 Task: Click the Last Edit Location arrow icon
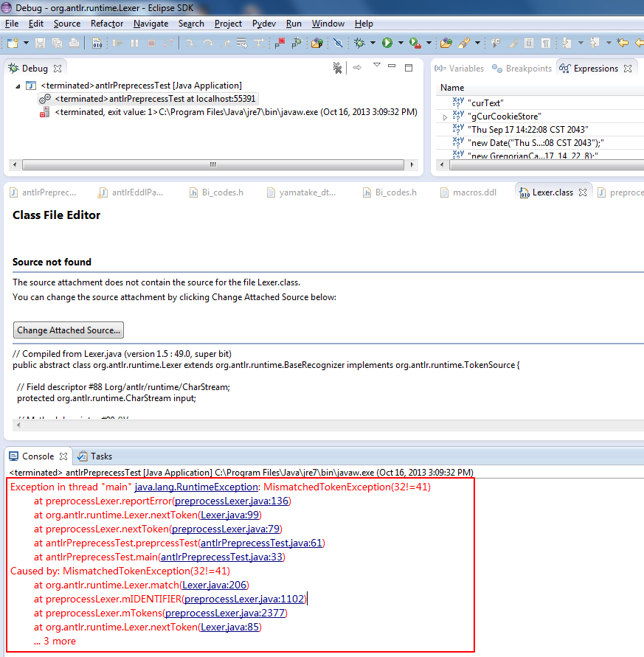click(623, 43)
